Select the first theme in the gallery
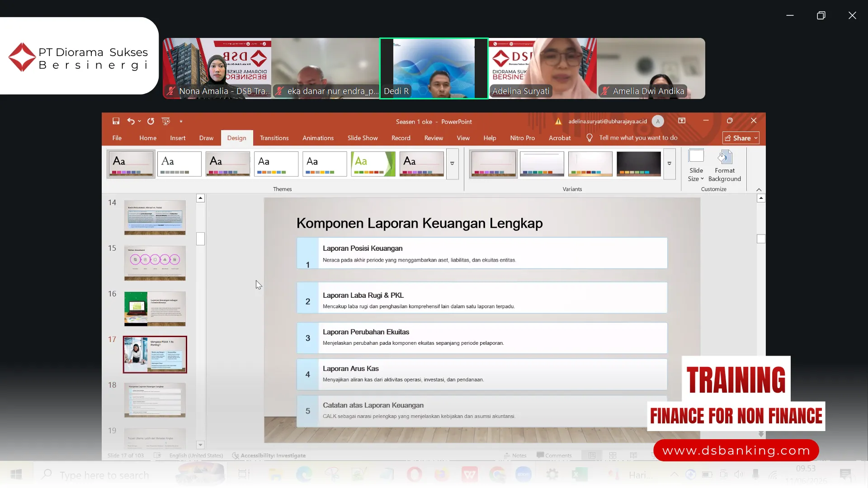 [x=131, y=164]
